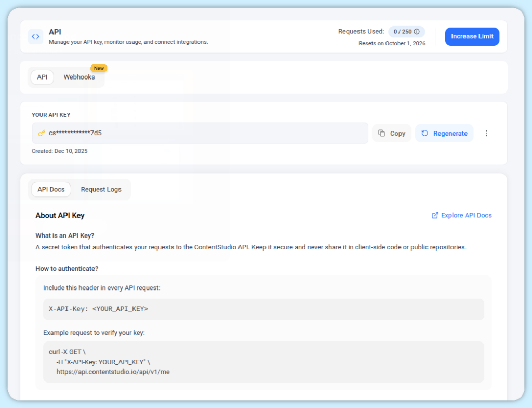
Task: Click the 'Created: Dec 10, 2025' text
Action: [59, 151]
